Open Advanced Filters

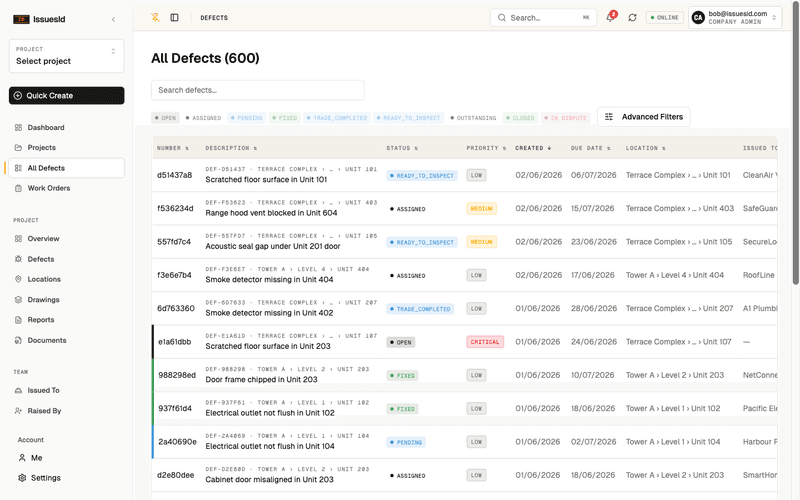tap(643, 117)
